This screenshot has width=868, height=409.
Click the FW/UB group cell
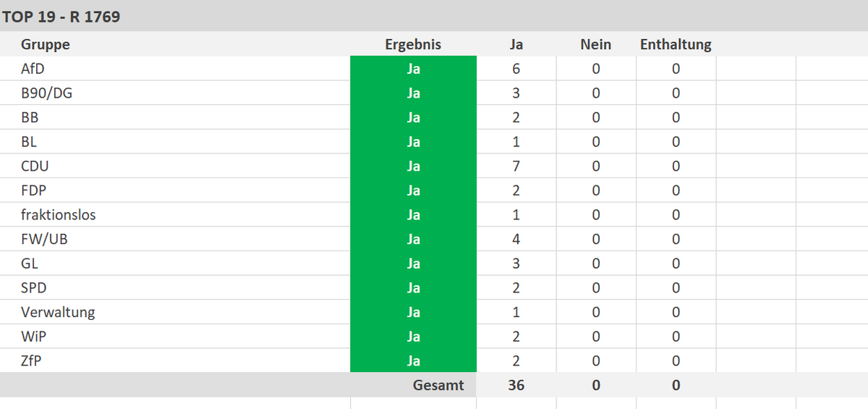44,239
